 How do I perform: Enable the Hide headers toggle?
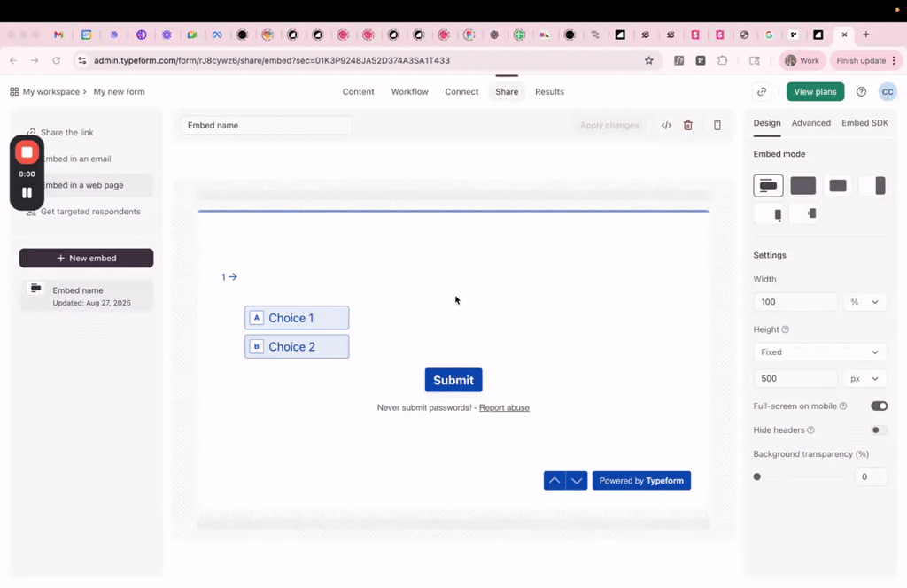(x=879, y=430)
